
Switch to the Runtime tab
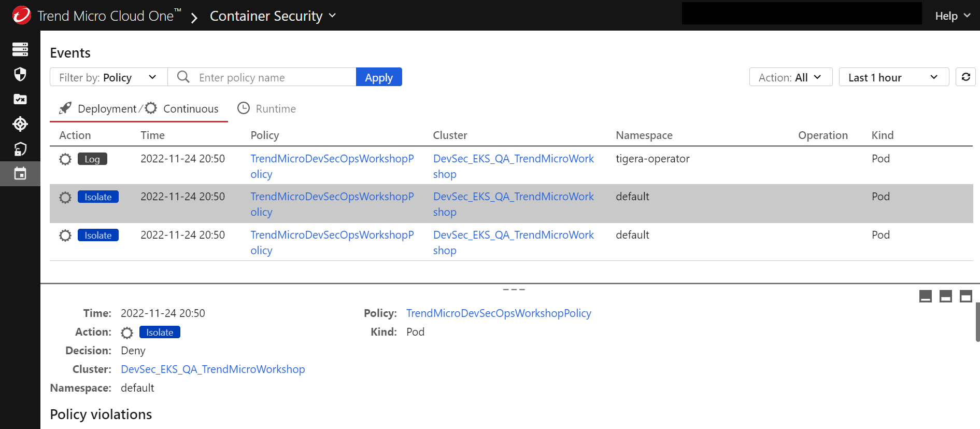point(267,108)
